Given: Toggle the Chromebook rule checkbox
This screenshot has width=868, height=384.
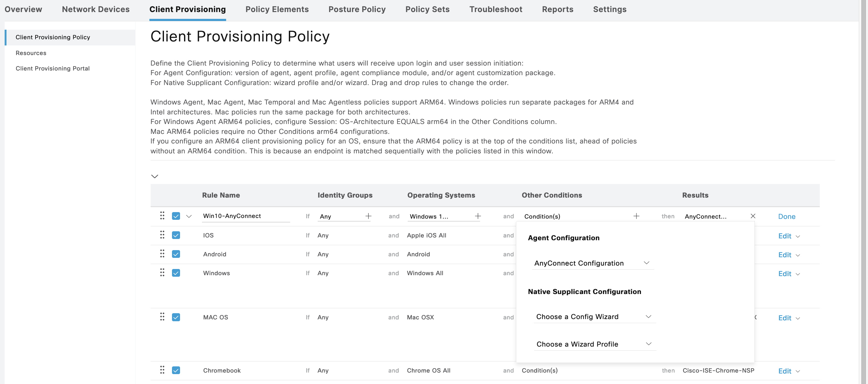Looking at the screenshot, I should tap(176, 370).
